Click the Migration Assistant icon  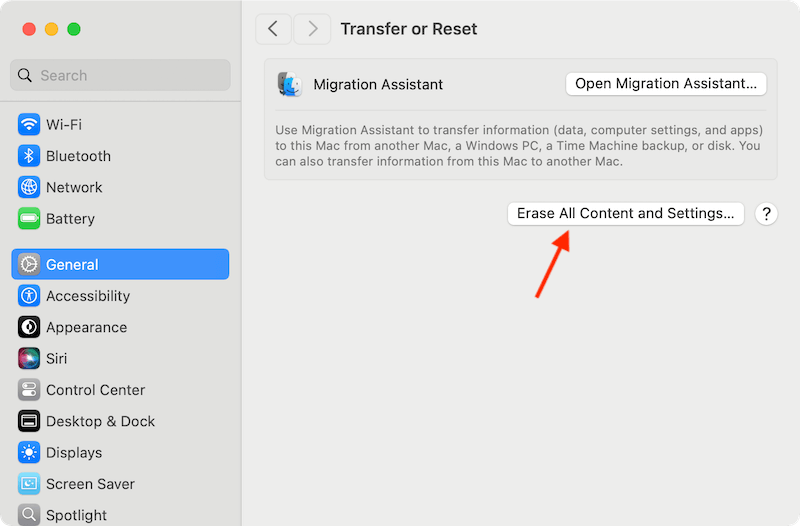290,85
